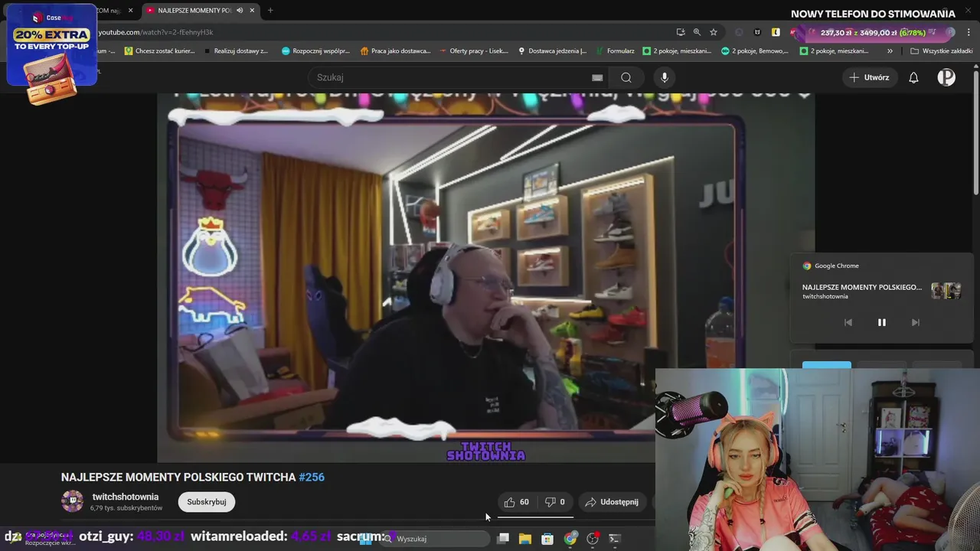
Task: Mute the tab via speaker icon
Action: click(240, 10)
